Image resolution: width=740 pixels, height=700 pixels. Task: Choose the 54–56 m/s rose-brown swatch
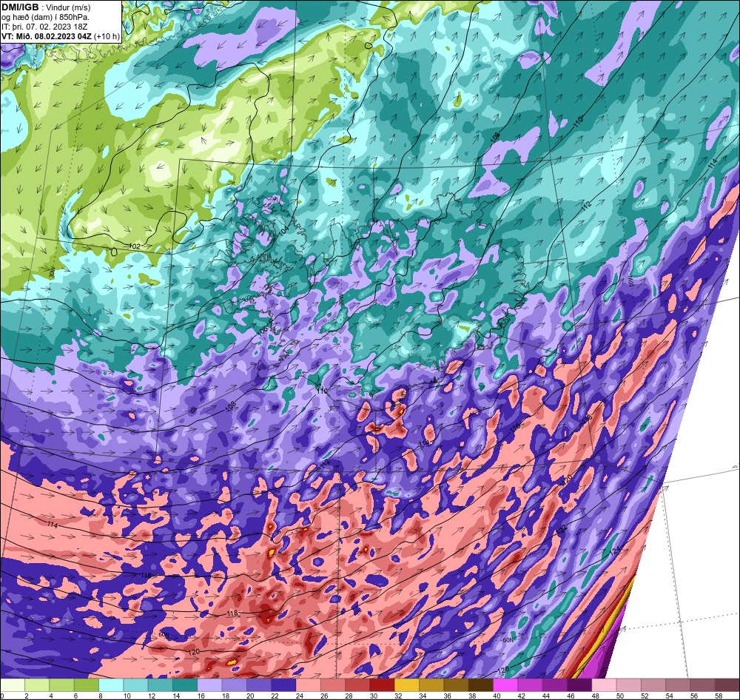click(x=677, y=684)
